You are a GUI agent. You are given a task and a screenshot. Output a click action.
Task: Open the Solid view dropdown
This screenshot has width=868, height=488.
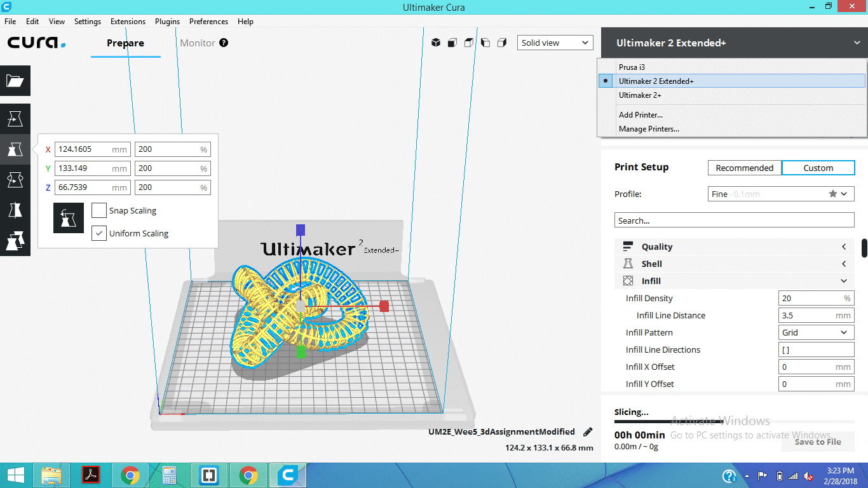(x=555, y=43)
